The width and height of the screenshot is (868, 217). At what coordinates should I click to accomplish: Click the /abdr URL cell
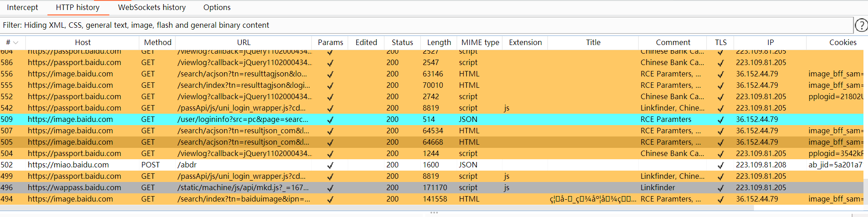point(187,165)
